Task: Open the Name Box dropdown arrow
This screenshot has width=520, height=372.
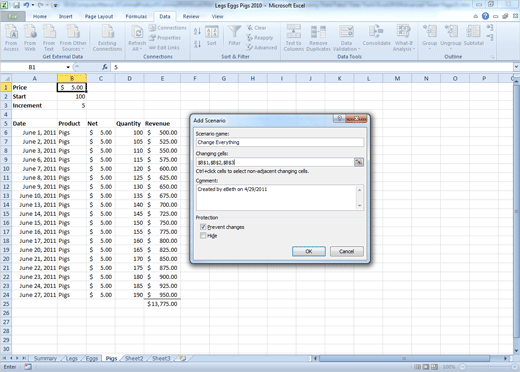Action: pos(68,67)
